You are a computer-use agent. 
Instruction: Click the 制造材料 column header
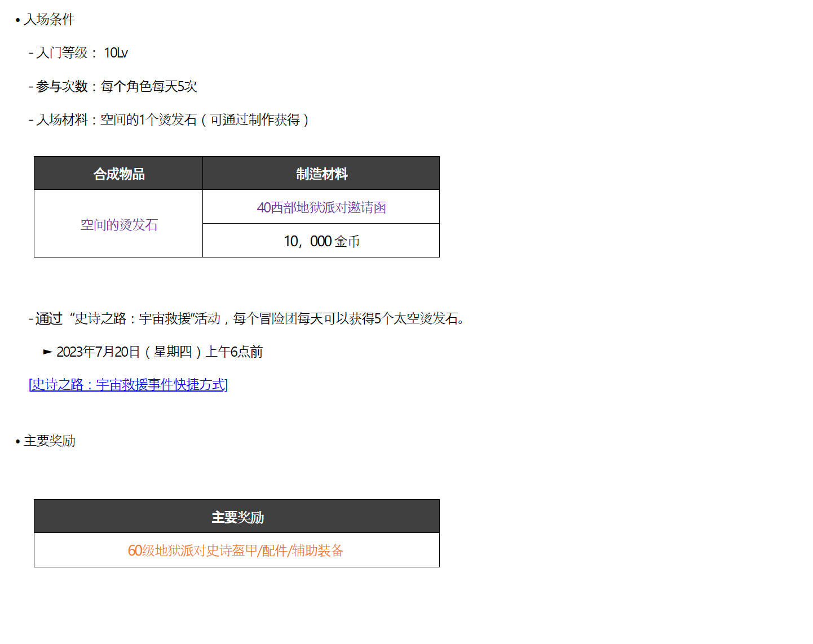tap(321, 174)
